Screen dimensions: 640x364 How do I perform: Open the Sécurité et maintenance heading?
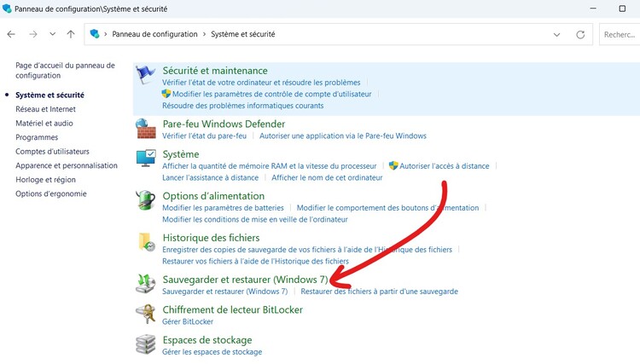click(x=215, y=71)
